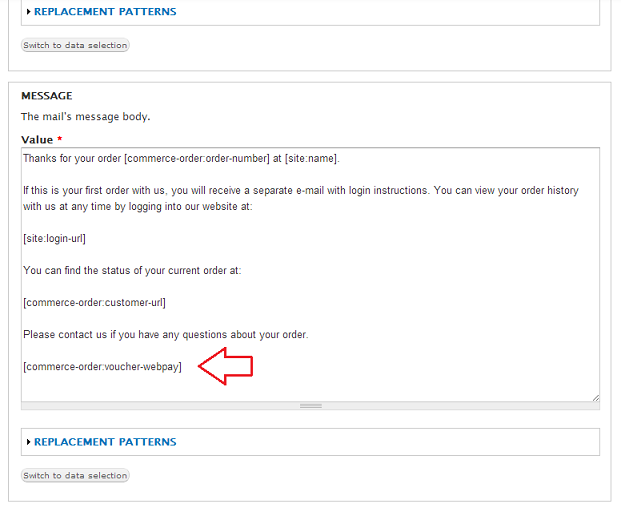Click the red arrow pointing at voucher-webpay
The width and height of the screenshot is (621, 508).
tap(226, 367)
